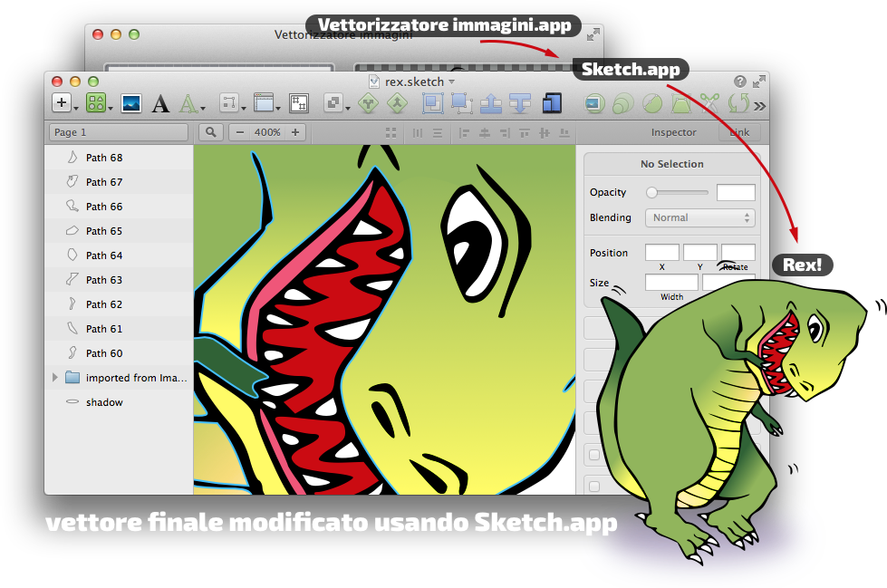The image size is (887, 588).
Task: Open the Blending mode Normal dropdown
Action: coord(699,217)
